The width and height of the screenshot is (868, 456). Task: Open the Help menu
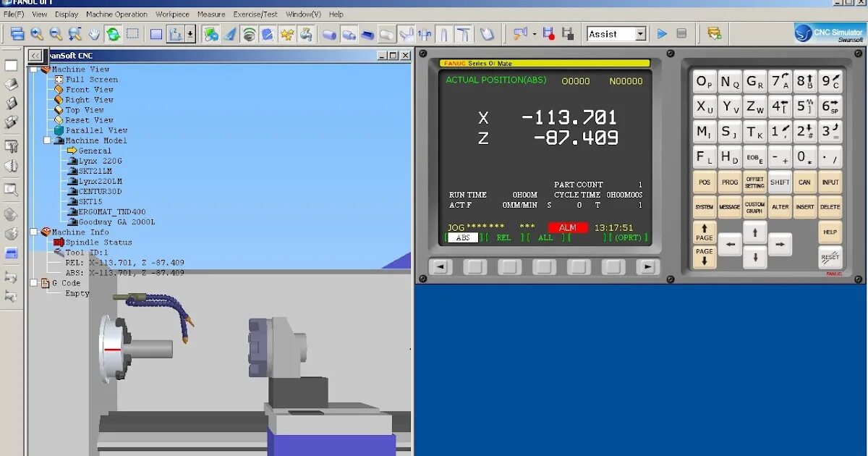(336, 14)
